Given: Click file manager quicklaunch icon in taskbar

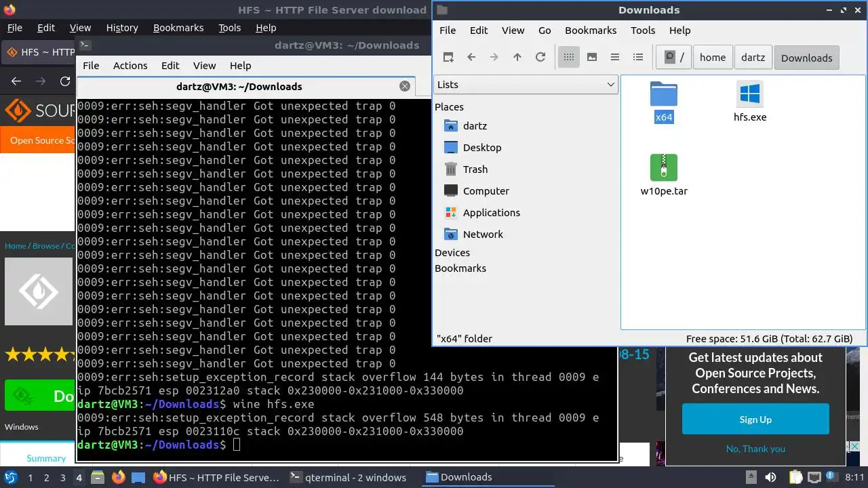Looking at the screenshot, I should (x=98, y=477).
